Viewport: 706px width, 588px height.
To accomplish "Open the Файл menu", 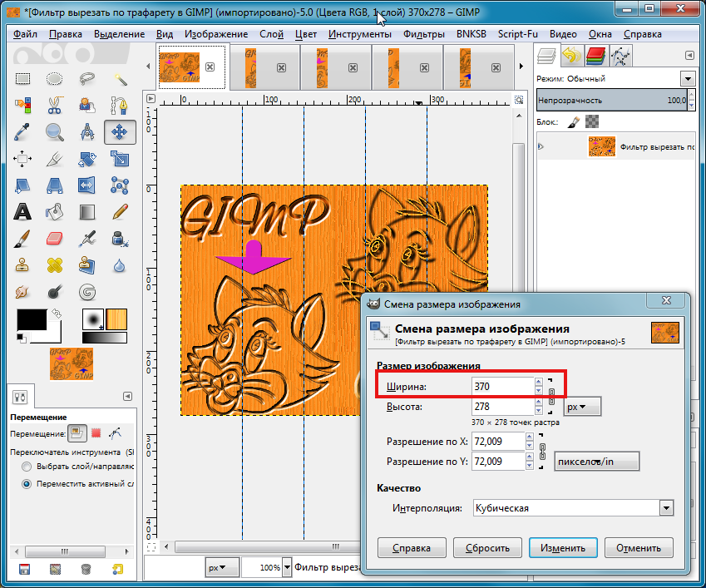I will point(25,34).
